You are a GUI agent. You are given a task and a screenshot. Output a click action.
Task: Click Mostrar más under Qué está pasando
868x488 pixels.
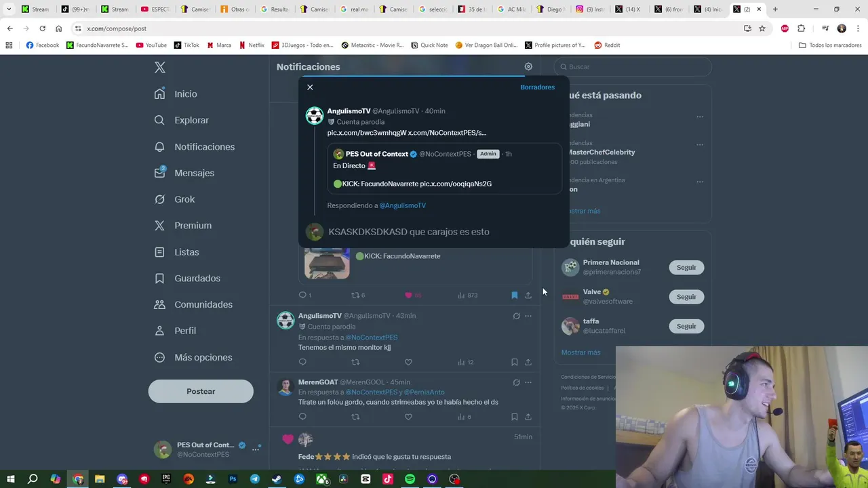(585, 211)
